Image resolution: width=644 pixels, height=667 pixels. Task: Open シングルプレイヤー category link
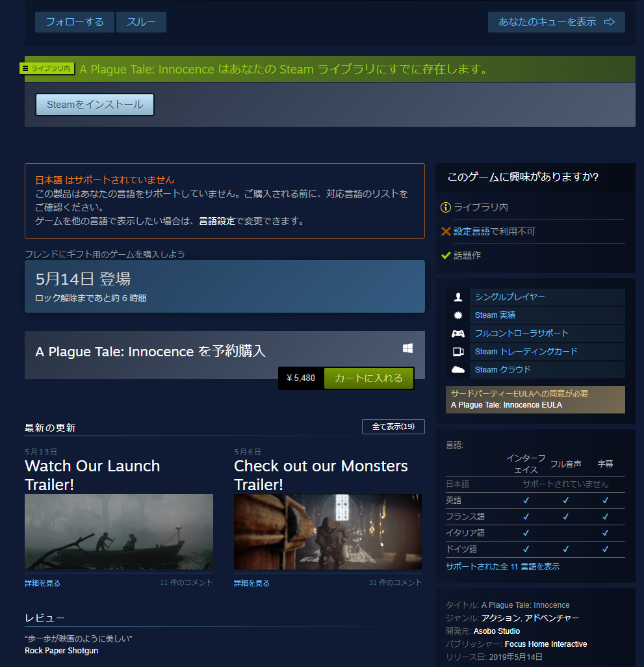click(x=509, y=297)
